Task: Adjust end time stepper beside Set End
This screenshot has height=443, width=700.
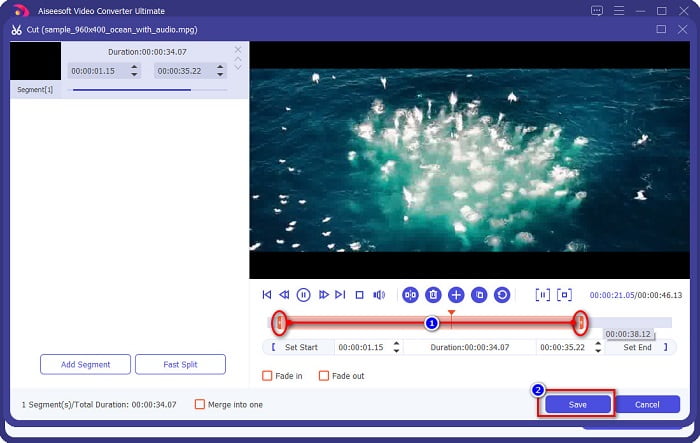Action: click(x=598, y=347)
